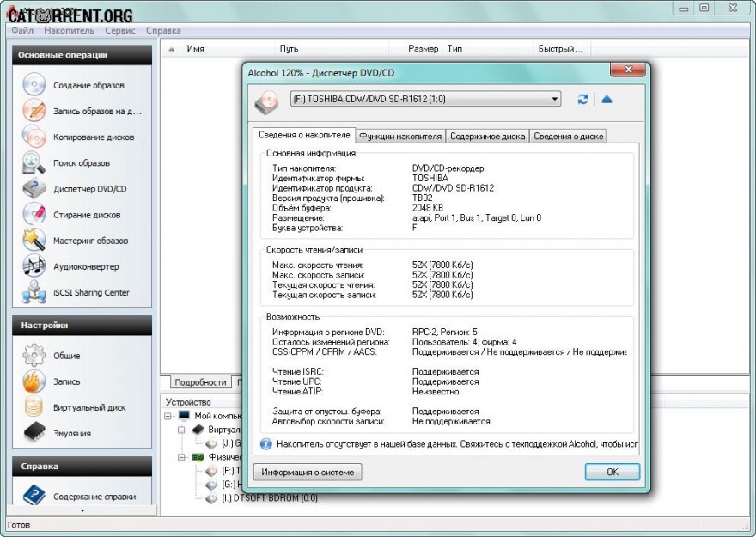The width and height of the screenshot is (756, 537).
Task: Click the Чтение ATIP value Неизвестно
Action: [x=436, y=392]
